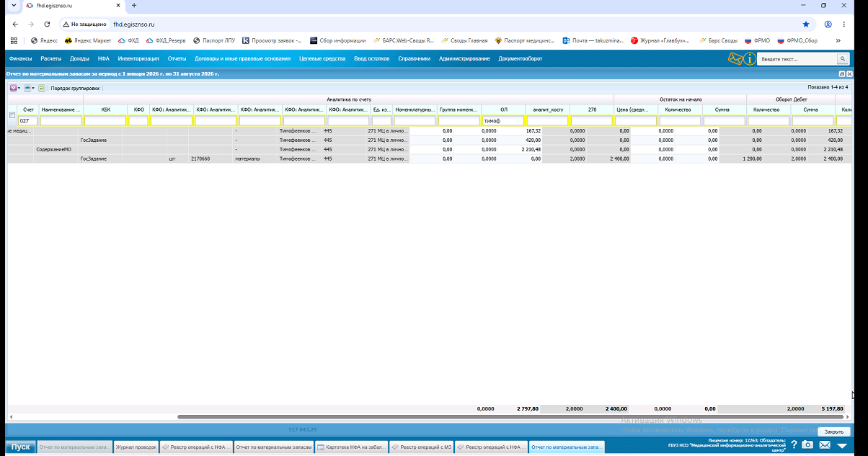Reload the browser page
This screenshot has height=456, width=868.
point(47,24)
